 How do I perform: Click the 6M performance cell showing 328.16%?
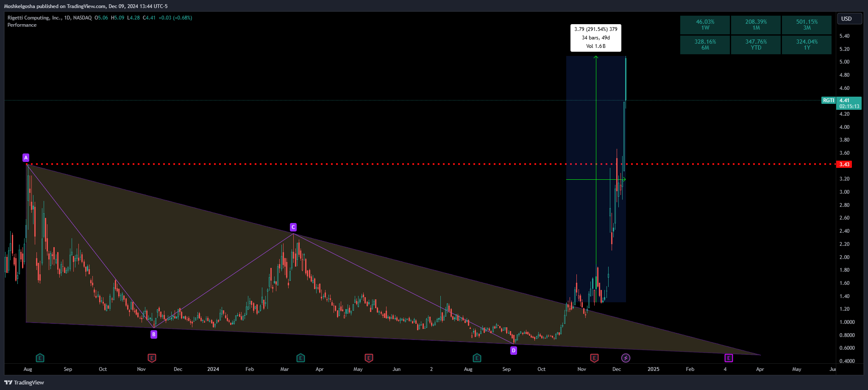pos(705,45)
